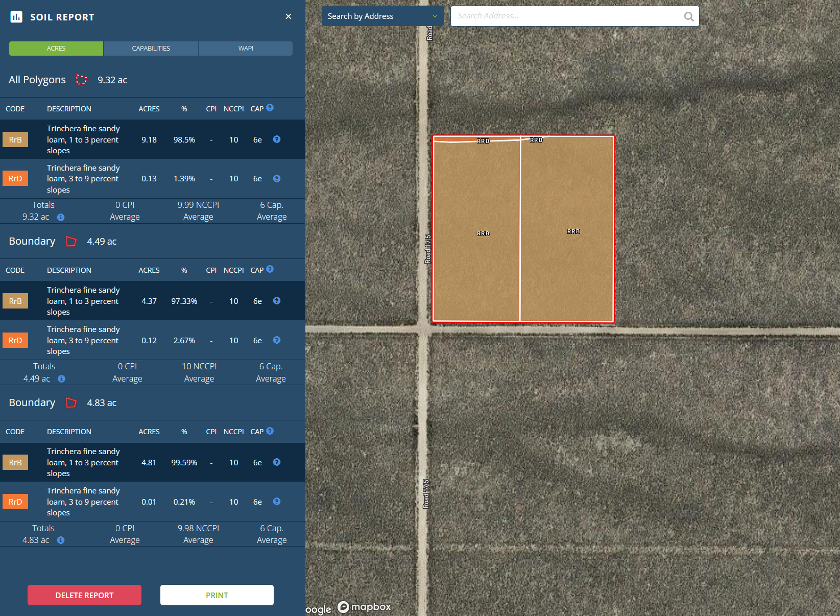The width and height of the screenshot is (840, 616).
Task: Click the 4.49 ac Boundary polygon icon
Action: pyautogui.click(x=71, y=242)
